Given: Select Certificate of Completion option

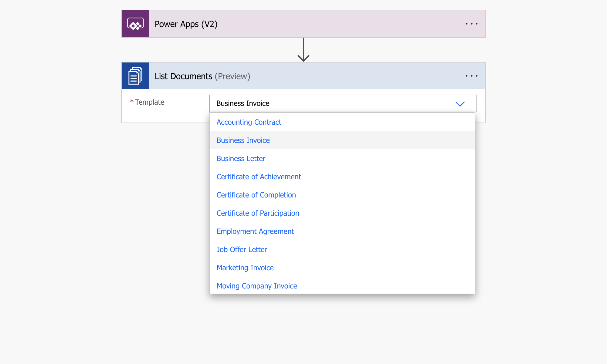Looking at the screenshot, I should click(256, 195).
